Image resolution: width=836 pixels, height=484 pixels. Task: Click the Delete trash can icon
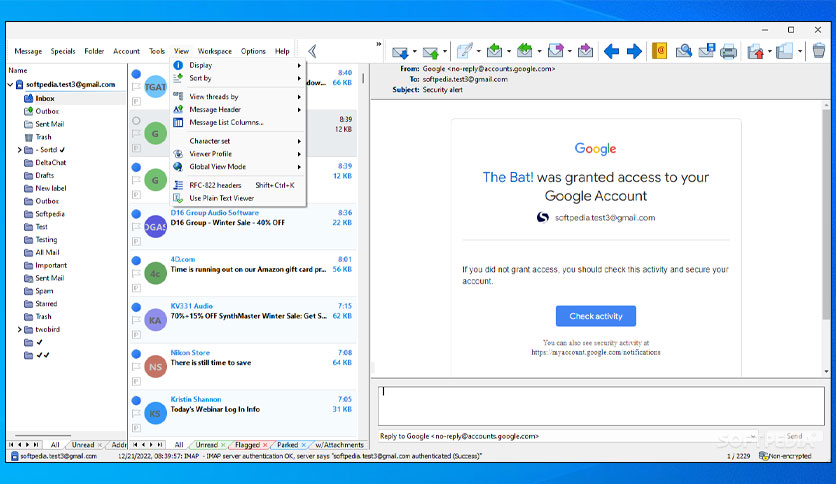[x=819, y=51]
